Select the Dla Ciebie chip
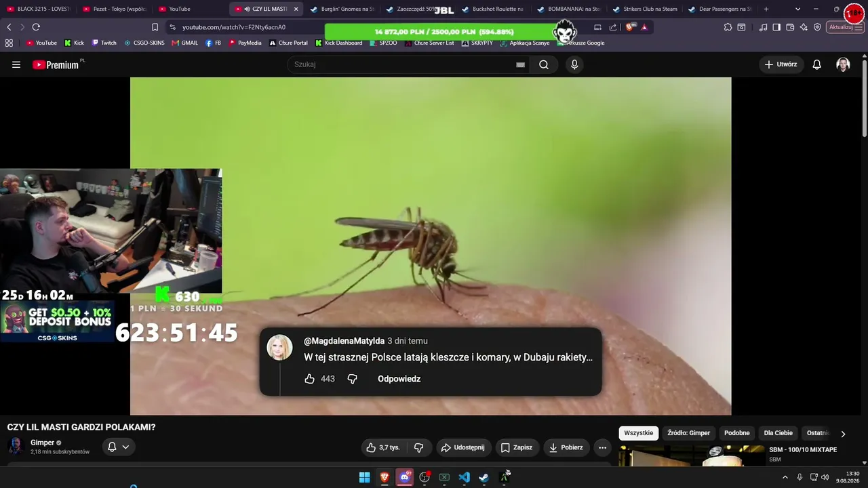868x488 pixels. [x=778, y=433]
